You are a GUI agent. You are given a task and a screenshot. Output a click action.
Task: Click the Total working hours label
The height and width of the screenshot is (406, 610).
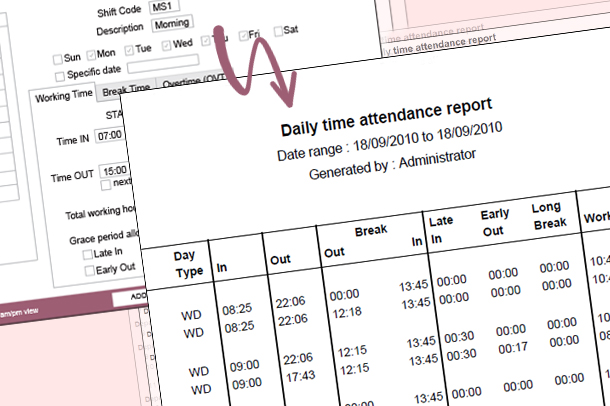[100, 212]
